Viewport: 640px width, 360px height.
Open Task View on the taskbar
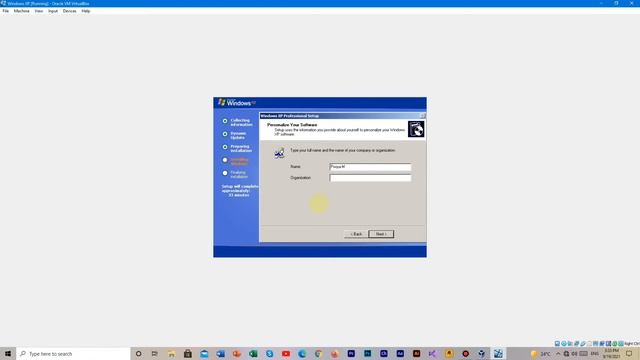(x=155, y=353)
